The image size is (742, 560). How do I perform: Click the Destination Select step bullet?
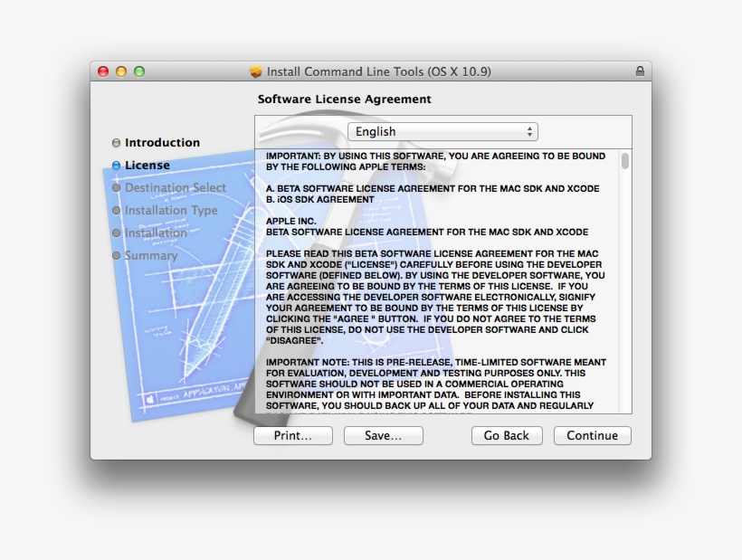click(x=117, y=187)
